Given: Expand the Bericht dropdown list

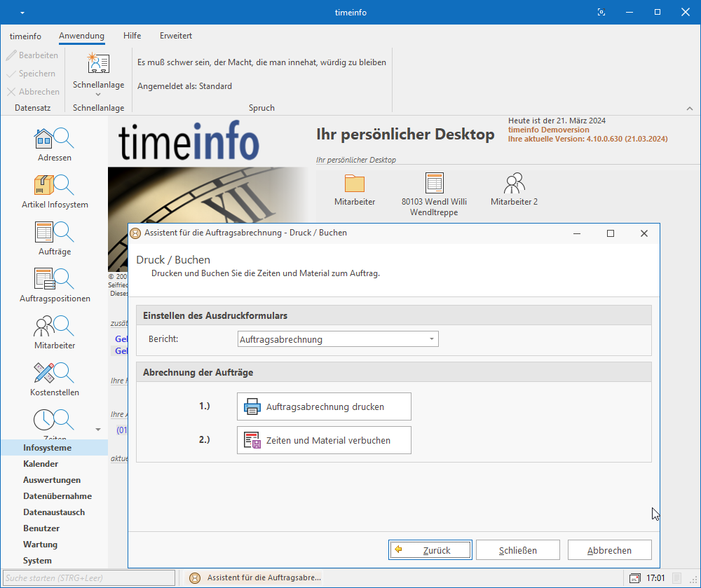Looking at the screenshot, I should pos(432,339).
